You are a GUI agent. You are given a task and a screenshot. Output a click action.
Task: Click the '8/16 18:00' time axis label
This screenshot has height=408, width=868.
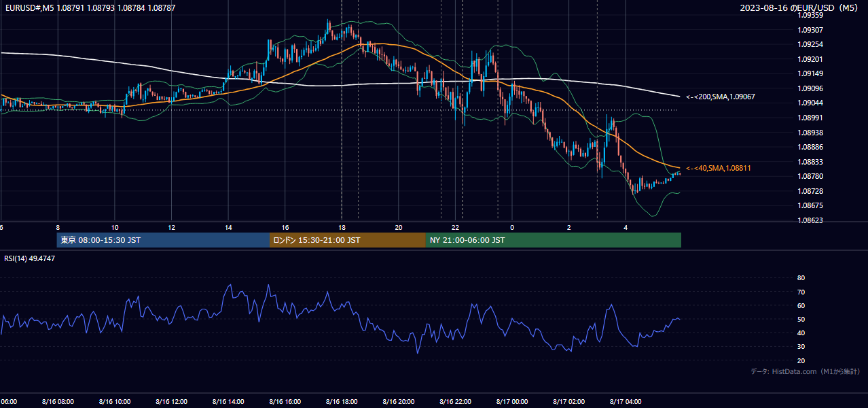tap(342, 402)
